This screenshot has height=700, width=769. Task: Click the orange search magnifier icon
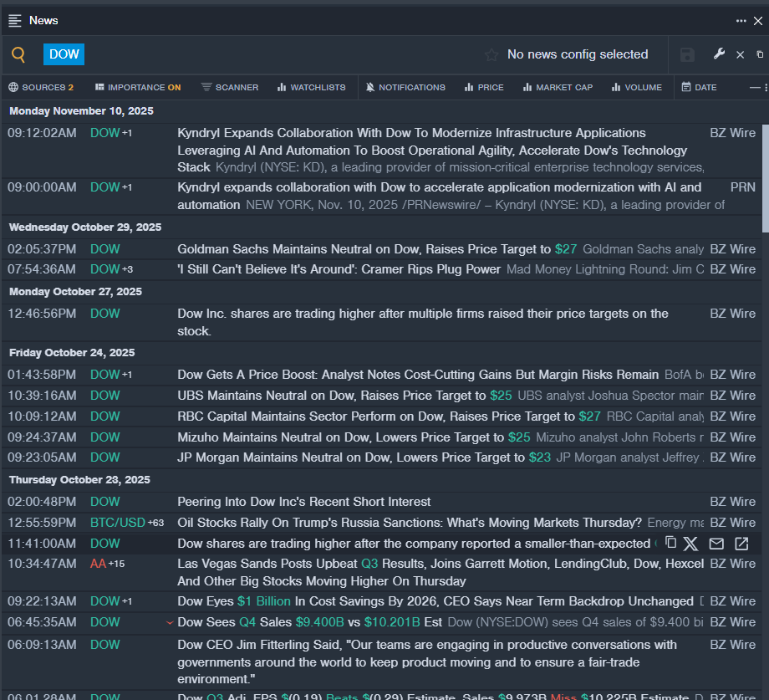[18, 55]
